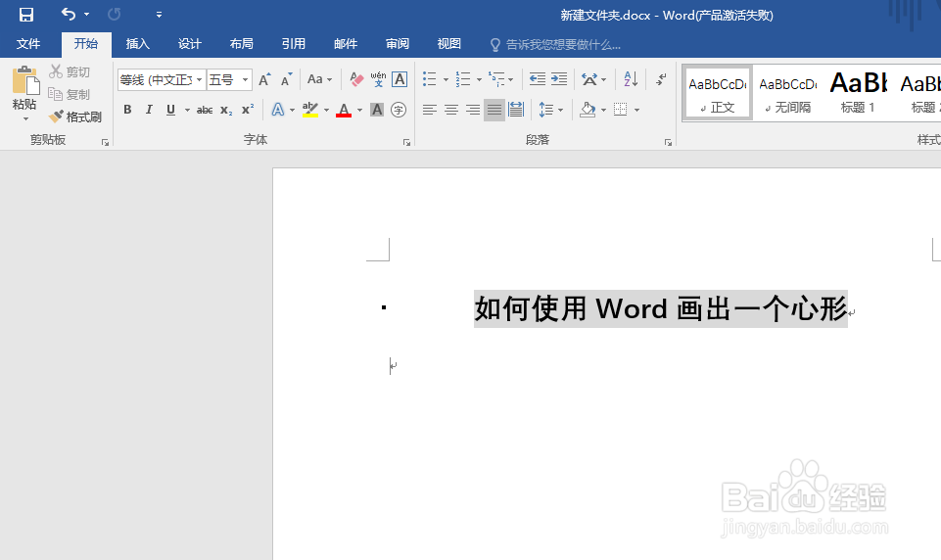The width and height of the screenshot is (941, 560).
Task: Click 复制 to copy selection
Action: 70,94
